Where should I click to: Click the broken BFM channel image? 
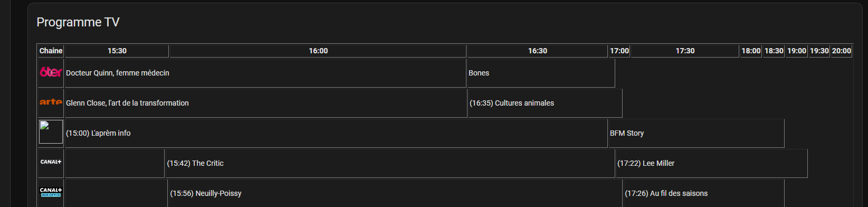(51, 132)
